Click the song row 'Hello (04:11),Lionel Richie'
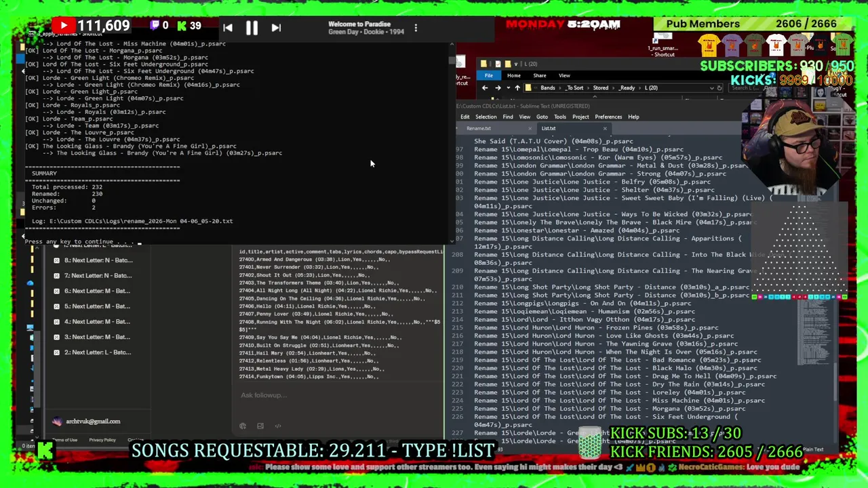Screen dimensions: 868x488 pyautogui.click(x=306, y=306)
